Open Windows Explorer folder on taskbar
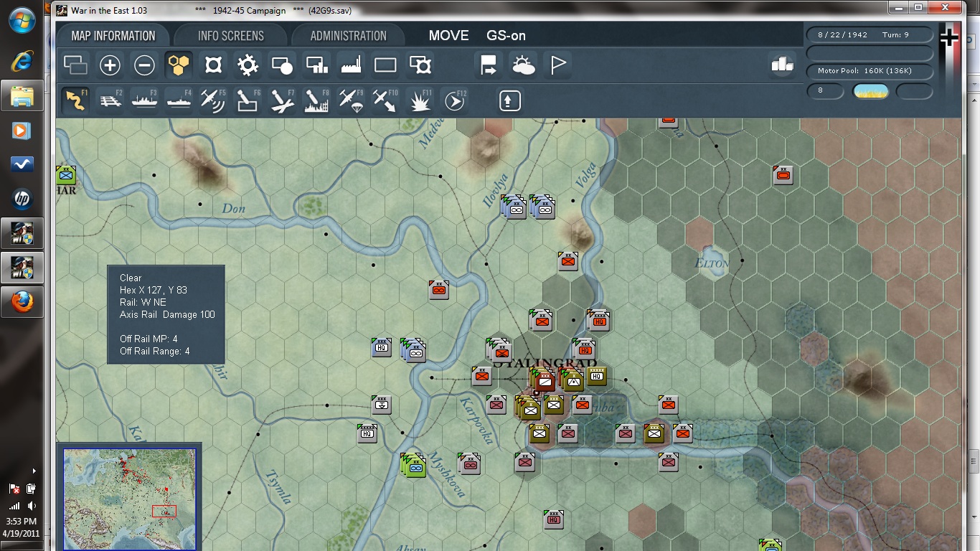The image size is (980, 551). click(x=22, y=95)
